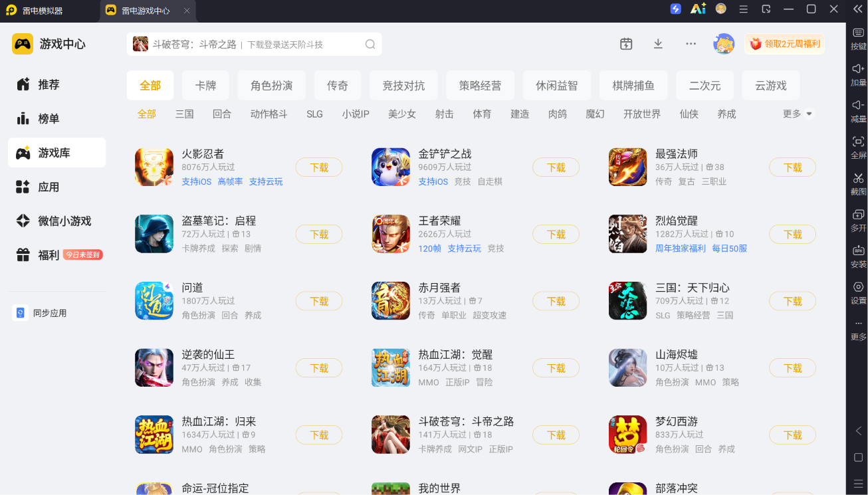
Task: Open the AI assistant icon
Action: click(698, 9)
